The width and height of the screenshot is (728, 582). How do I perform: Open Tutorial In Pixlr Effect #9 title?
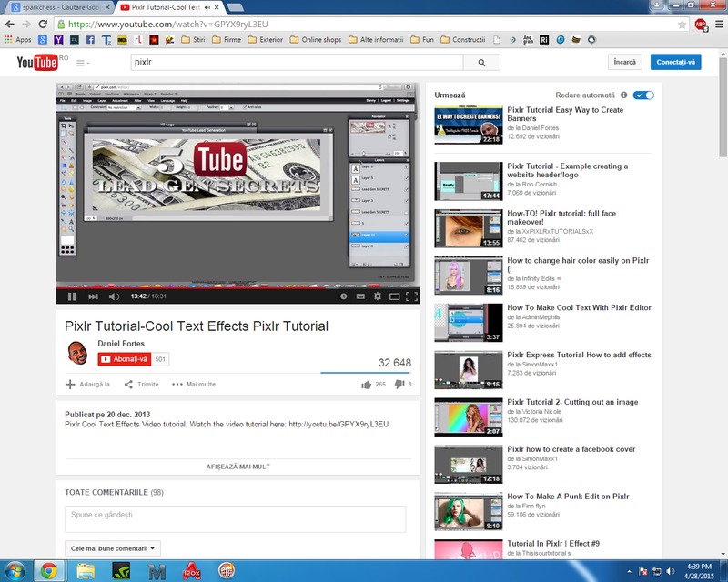click(553, 544)
